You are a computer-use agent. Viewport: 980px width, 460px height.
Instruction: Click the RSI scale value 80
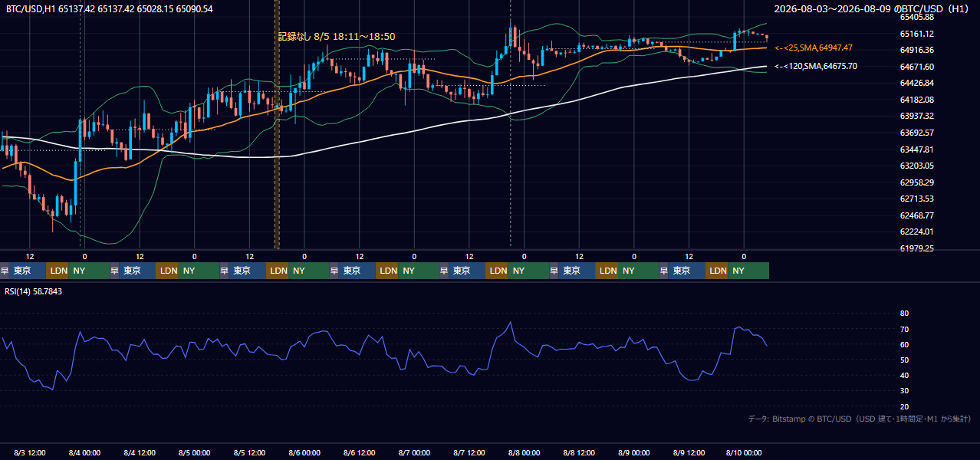pos(904,314)
